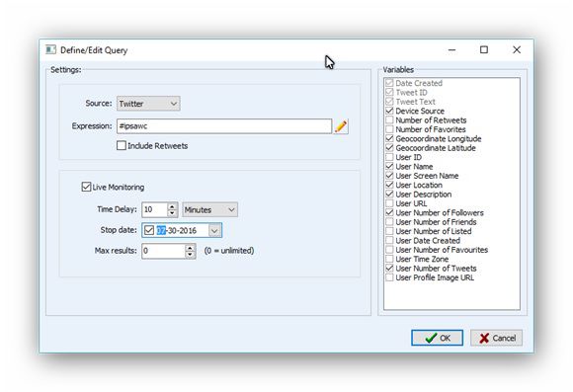Image resolution: width=573 pixels, height=392 pixels.
Task: Uncheck the User Name variable
Action: (389, 166)
